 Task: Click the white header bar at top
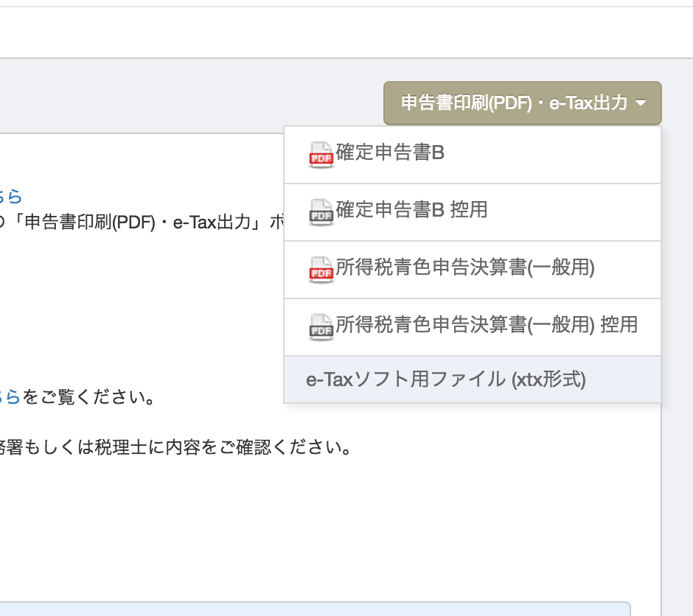346,32
